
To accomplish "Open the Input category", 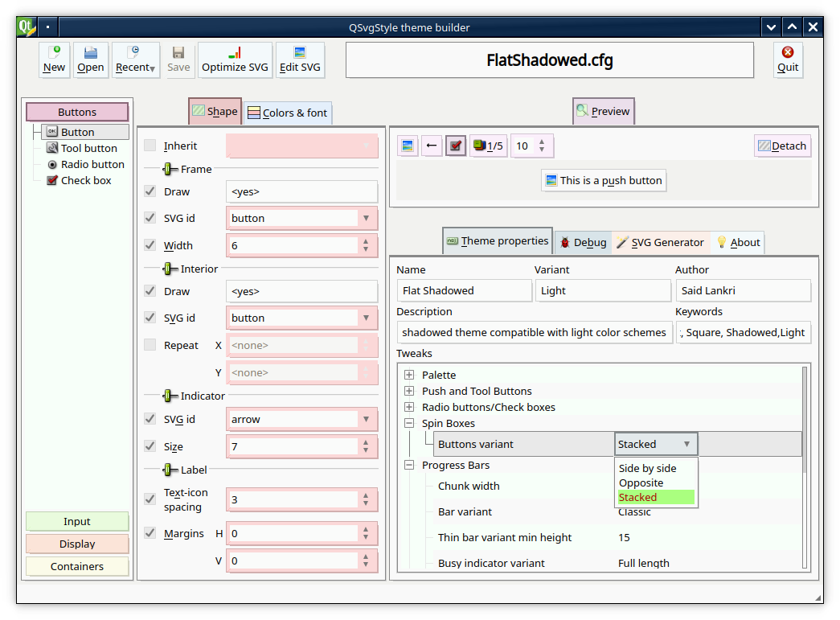I will pos(77,521).
